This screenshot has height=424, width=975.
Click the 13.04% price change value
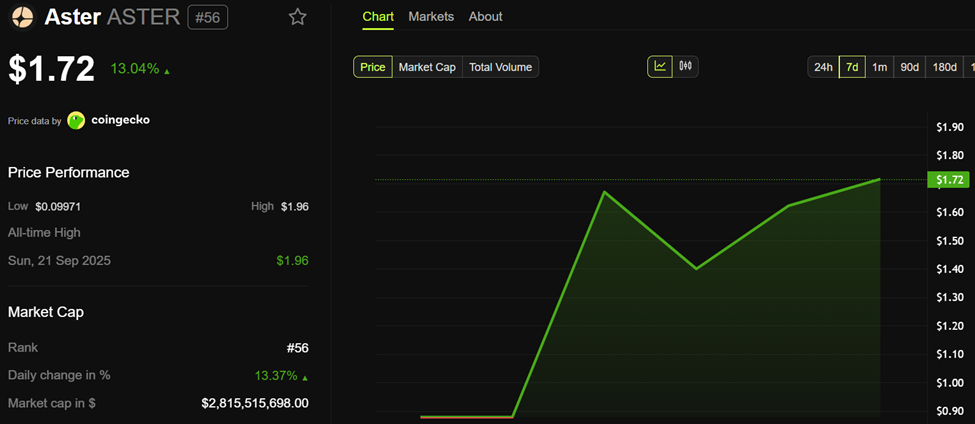coord(135,69)
